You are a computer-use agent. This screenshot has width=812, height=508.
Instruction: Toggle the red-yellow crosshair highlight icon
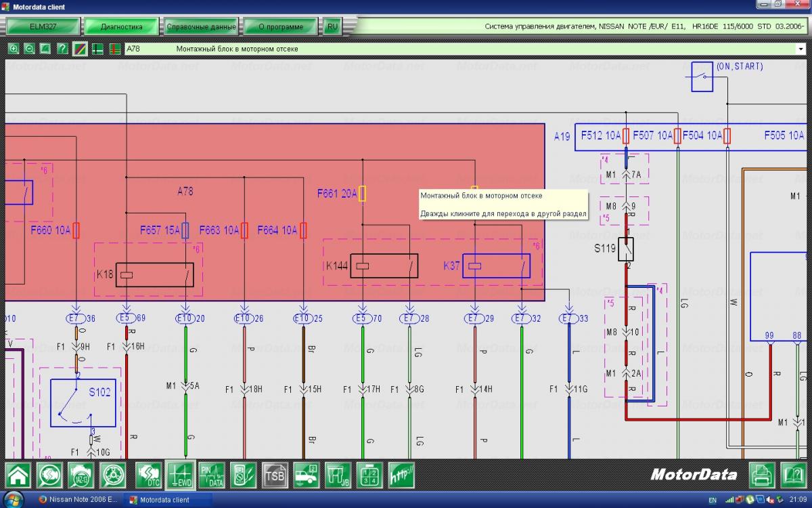point(114,49)
